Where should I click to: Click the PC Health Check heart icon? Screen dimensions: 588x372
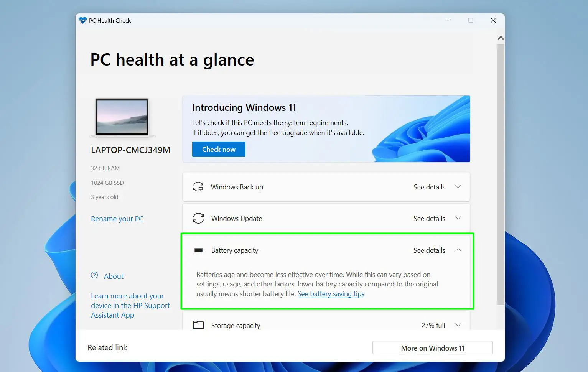click(x=83, y=21)
